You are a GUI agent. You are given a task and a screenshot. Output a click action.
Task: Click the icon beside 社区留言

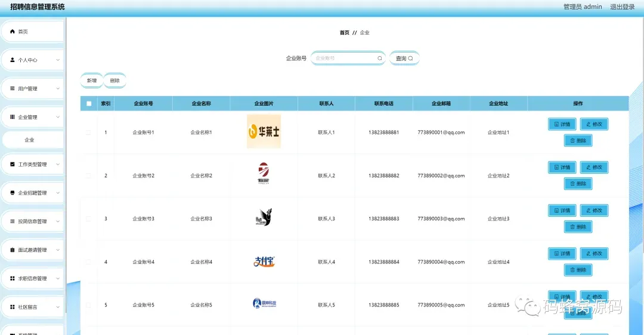pyautogui.click(x=13, y=306)
